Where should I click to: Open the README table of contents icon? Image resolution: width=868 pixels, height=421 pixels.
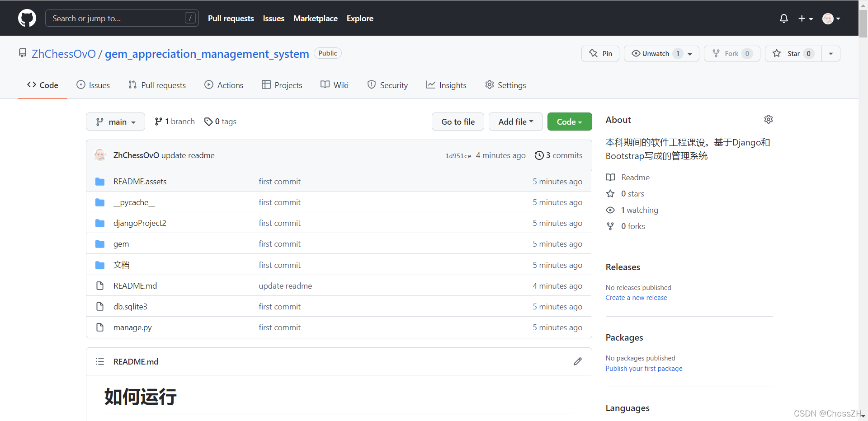(x=100, y=361)
